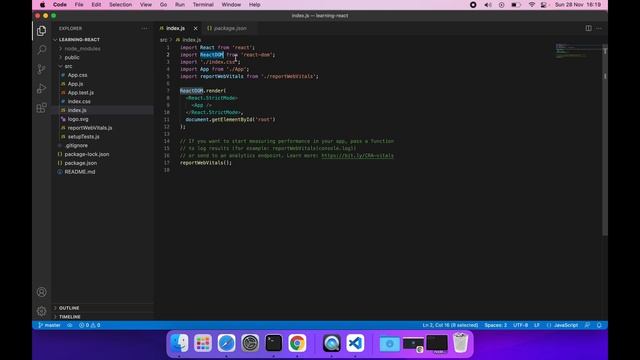Click the screen recording indicator in menu bar
640x360 pixels.
pos(473,5)
